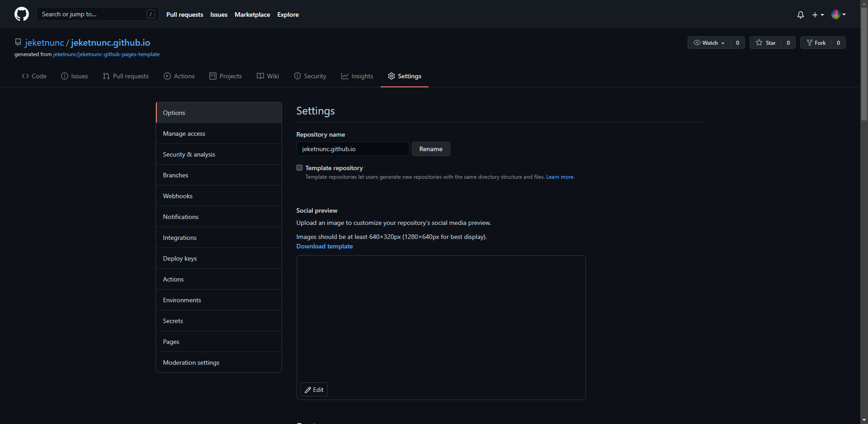
Task: Open Webhooks settings
Action: point(219,196)
